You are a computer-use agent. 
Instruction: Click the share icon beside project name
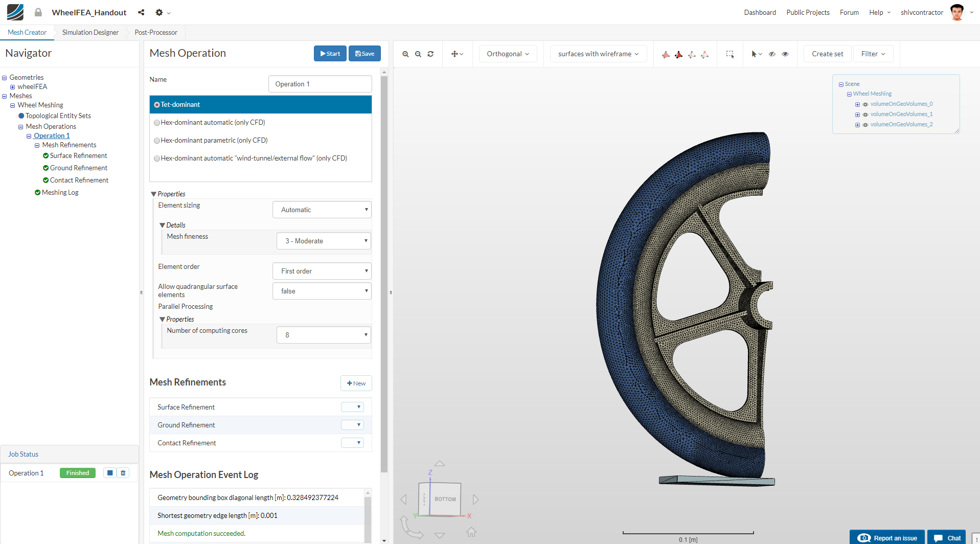coord(141,12)
